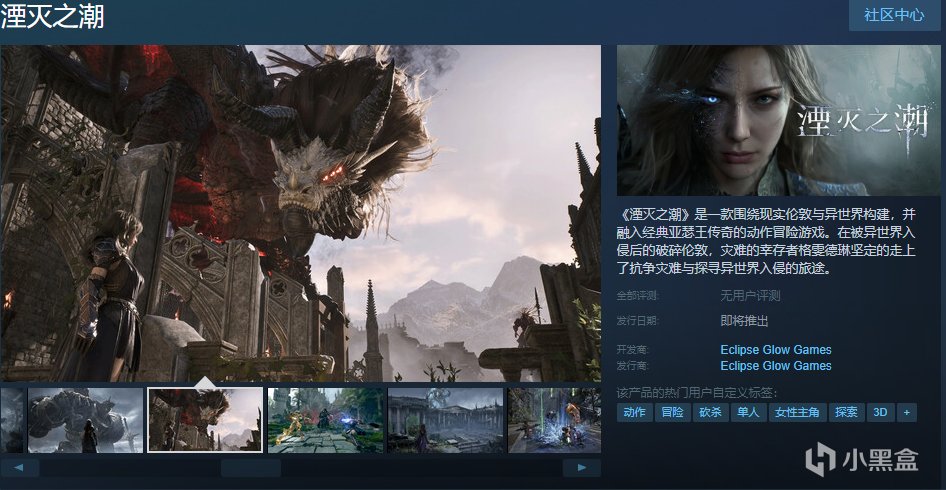Viewport: 946px width, 490px height.
Task: Click the plus button to add tags
Action: tap(907, 413)
